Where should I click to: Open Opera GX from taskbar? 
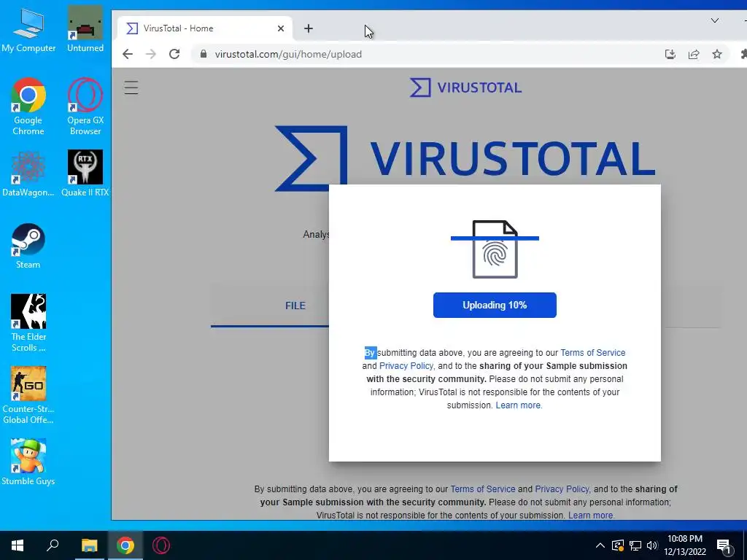pyautogui.click(x=161, y=545)
